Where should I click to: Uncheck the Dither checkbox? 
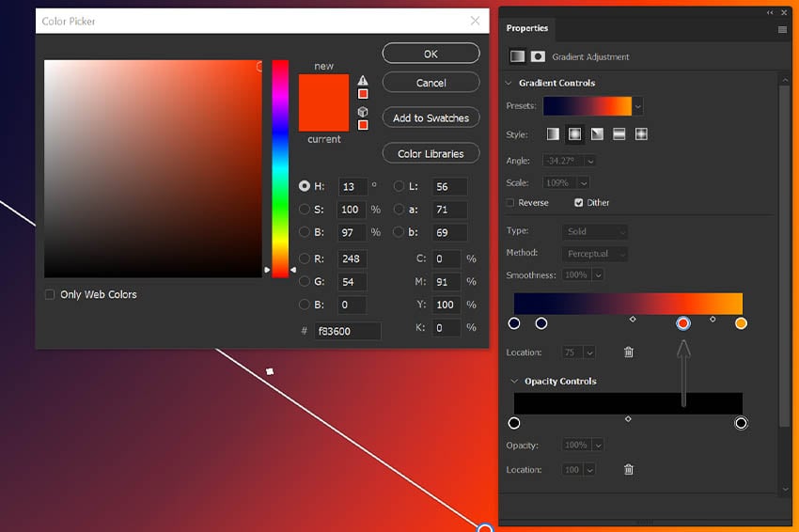tap(578, 203)
